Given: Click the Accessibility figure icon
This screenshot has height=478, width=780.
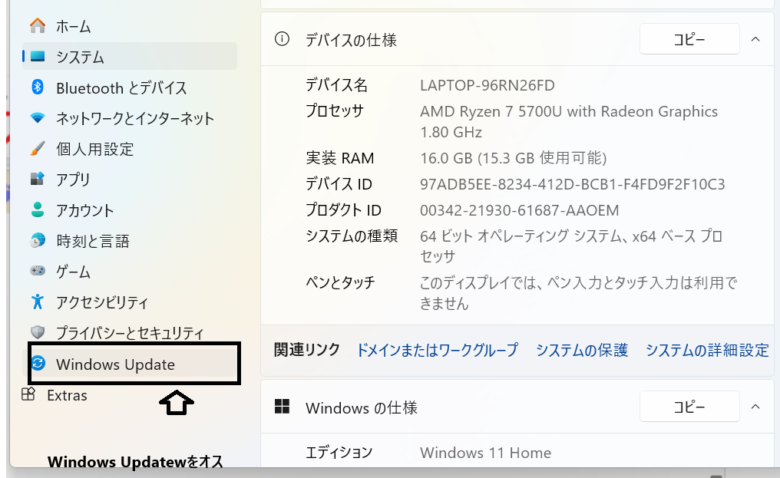Looking at the screenshot, I should pyautogui.click(x=38, y=302).
